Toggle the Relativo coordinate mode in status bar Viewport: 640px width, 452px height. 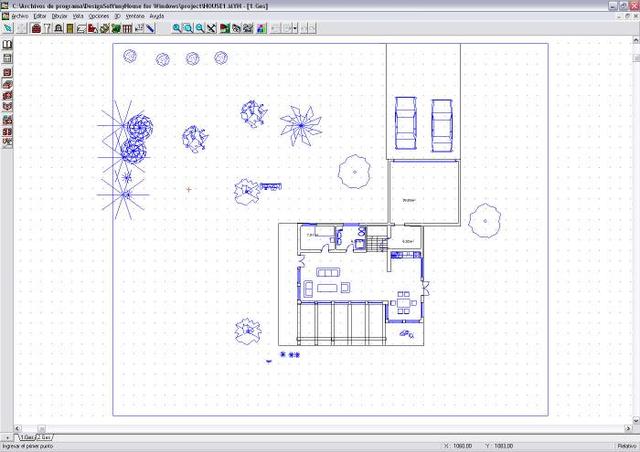(x=626, y=446)
